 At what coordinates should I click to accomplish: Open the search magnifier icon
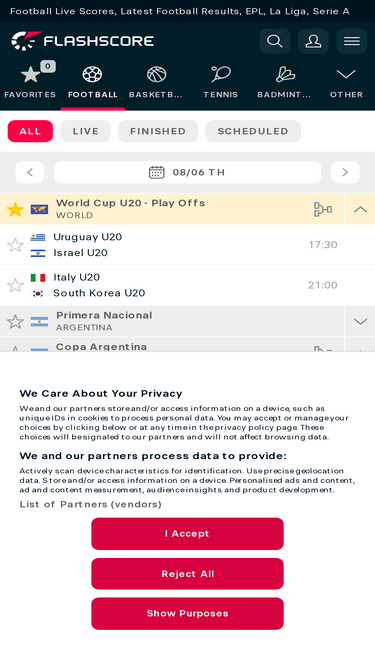click(x=275, y=41)
